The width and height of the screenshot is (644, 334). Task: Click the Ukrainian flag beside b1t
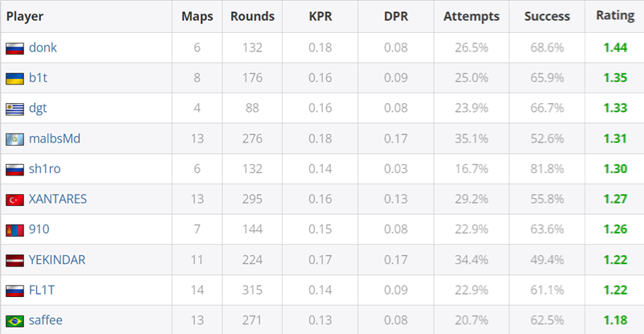(14, 78)
